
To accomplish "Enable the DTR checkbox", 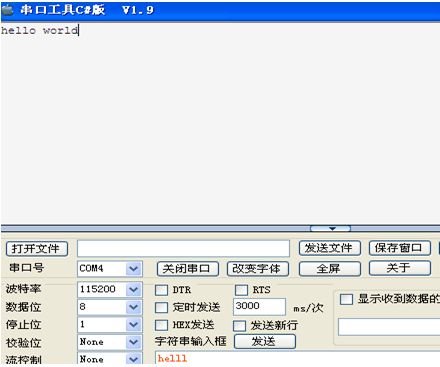I will (161, 290).
